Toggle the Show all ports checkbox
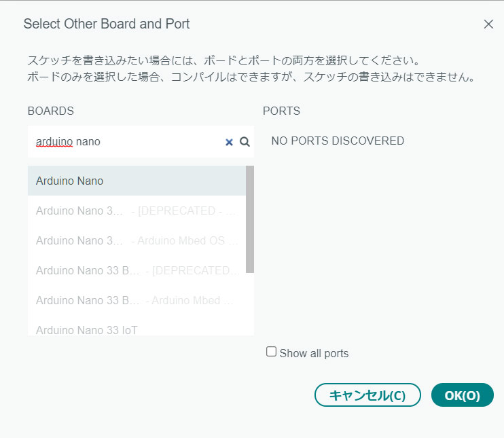The height and width of the screenshot is (438, 504). (271, 352)
